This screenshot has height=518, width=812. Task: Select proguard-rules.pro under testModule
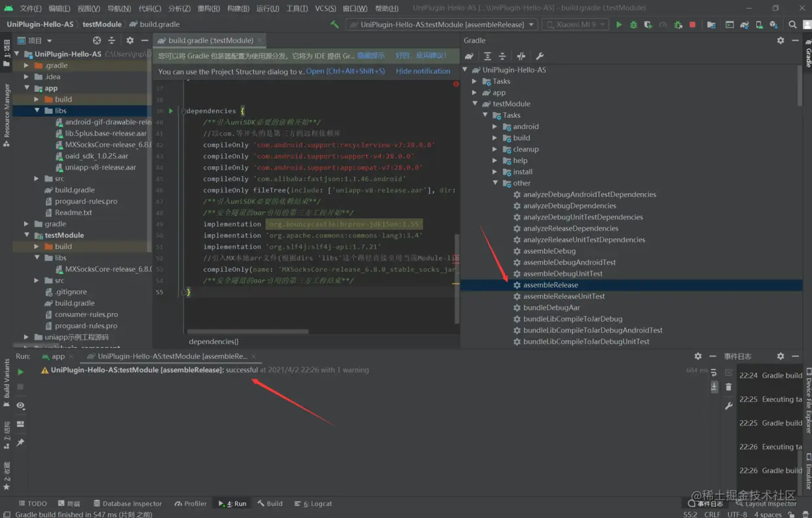(x=86, y=325)
